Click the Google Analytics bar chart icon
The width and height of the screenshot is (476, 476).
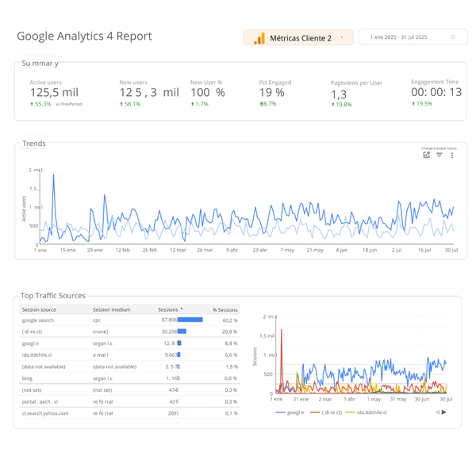point(259,38)
